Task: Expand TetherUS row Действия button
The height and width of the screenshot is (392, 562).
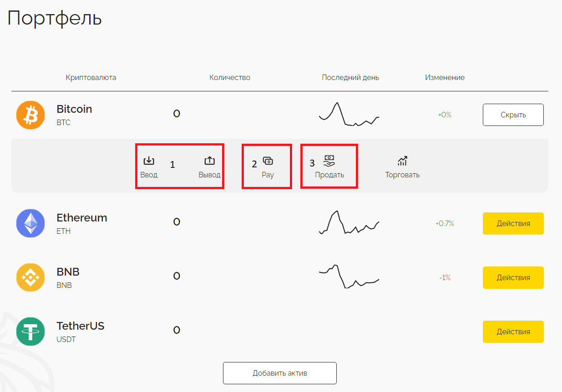Action: pos(513,332)
